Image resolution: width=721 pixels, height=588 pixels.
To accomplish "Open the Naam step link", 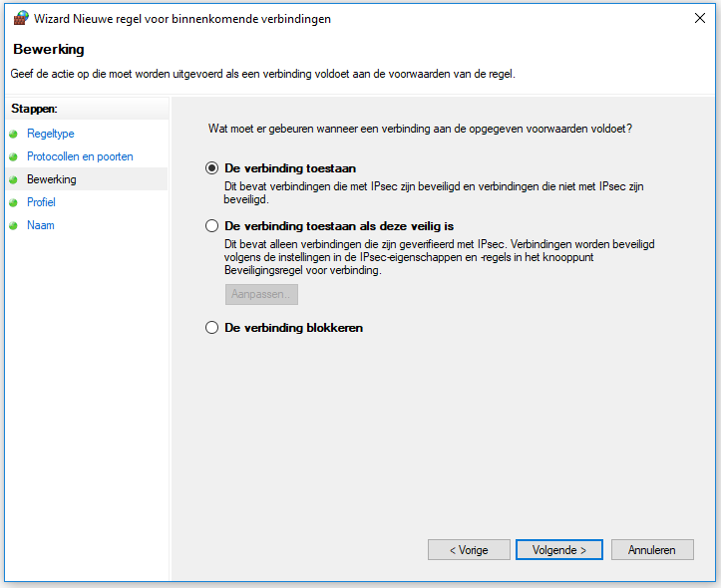I will tap(41, 225).
